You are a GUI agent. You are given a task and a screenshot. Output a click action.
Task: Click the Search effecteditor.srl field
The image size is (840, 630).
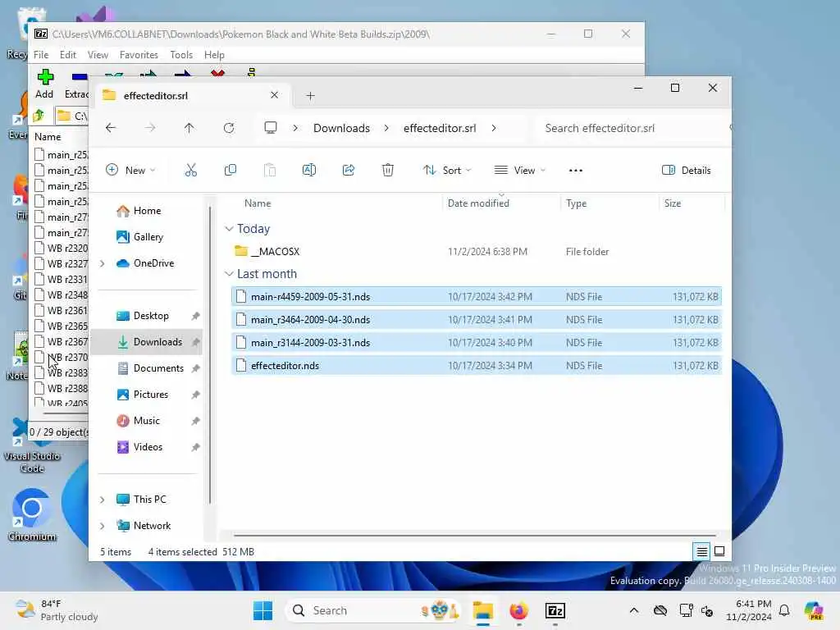pyautogui.click(x=632, y=128)
